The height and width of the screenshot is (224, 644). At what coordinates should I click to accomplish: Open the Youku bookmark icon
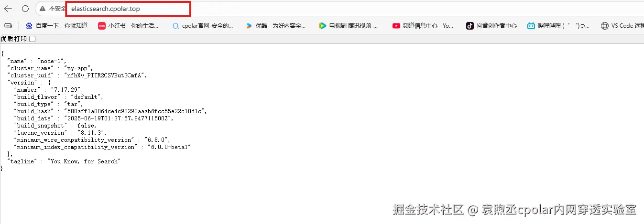(249, 26)
